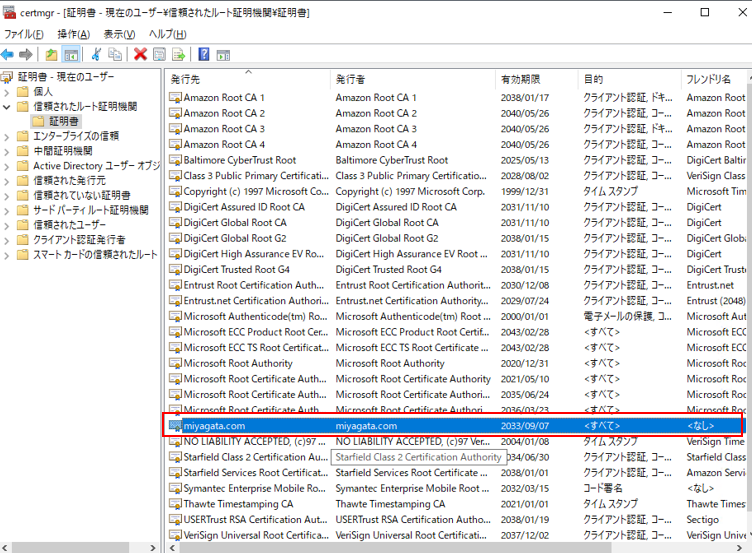Screen dimensions: 752x553
Task: Click the Cut scissors icon
Action: 96,55
